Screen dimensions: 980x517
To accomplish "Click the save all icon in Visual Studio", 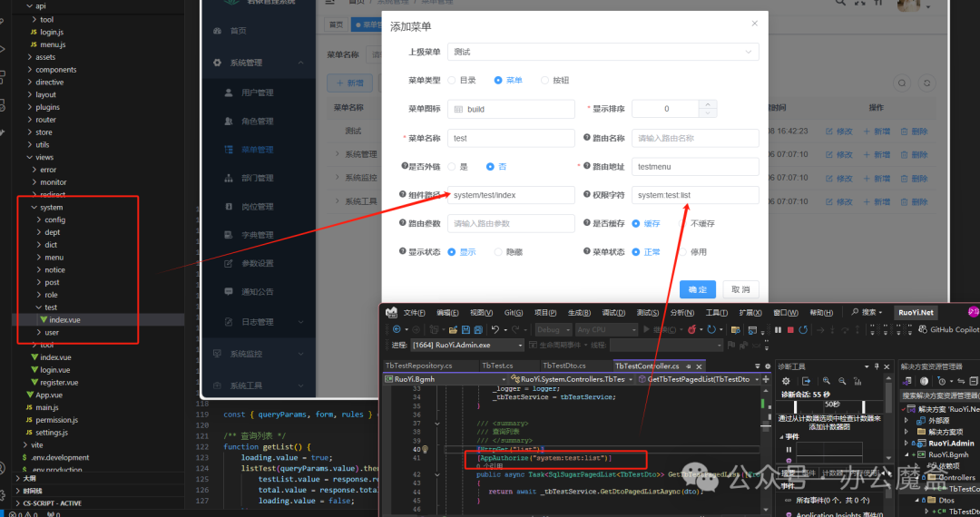I will [478, 329].
